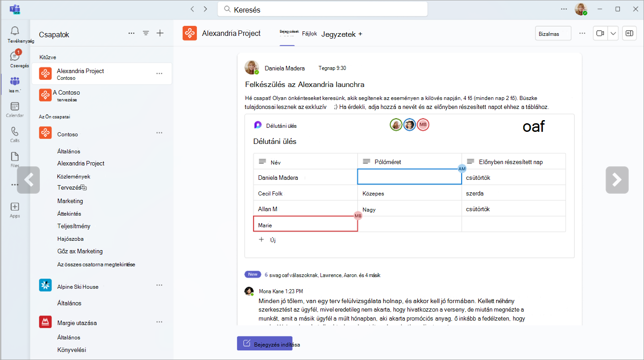
Task: Select the Teams icon in sidebar
Action: coord(15,84)
